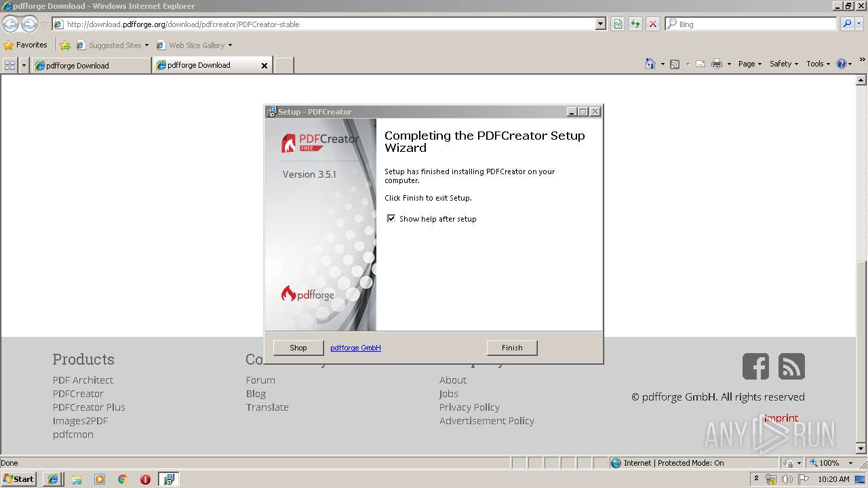Open the About link in the footer
868x488 pixels.
[453, 380]
